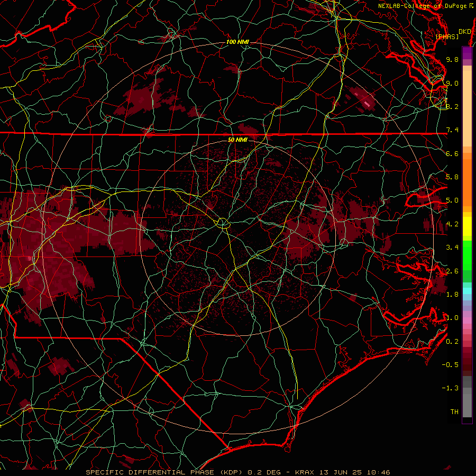Select the 5.8 legend value

coord(452,177)
